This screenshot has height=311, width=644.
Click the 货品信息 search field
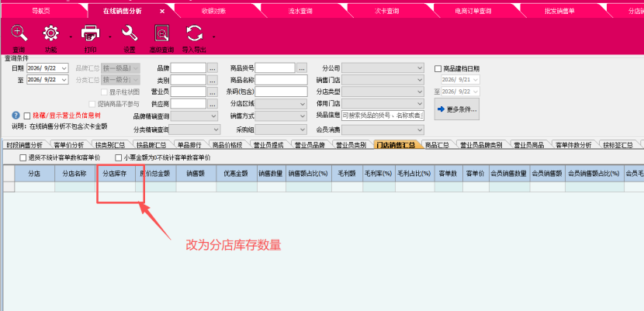[383, 116]
